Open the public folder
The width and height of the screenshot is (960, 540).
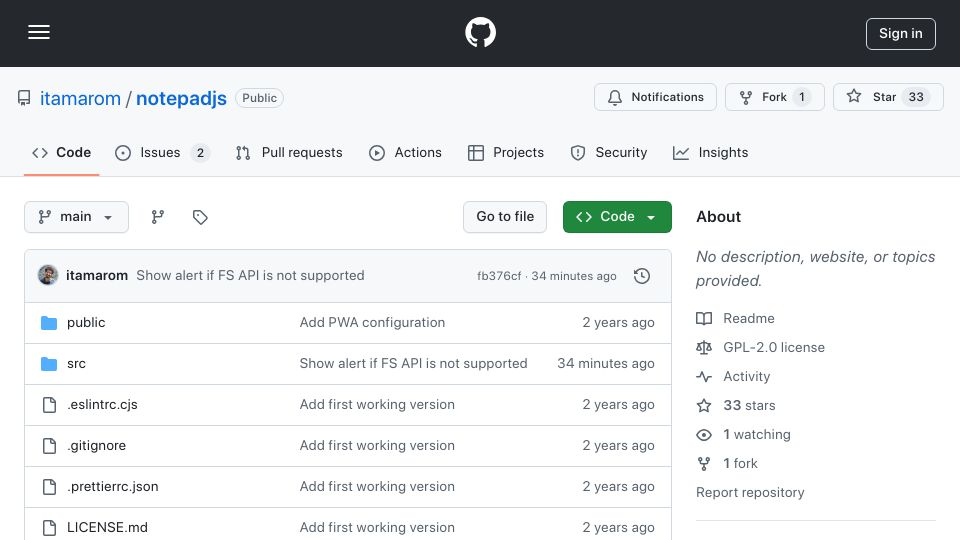[x=86, y=323]
